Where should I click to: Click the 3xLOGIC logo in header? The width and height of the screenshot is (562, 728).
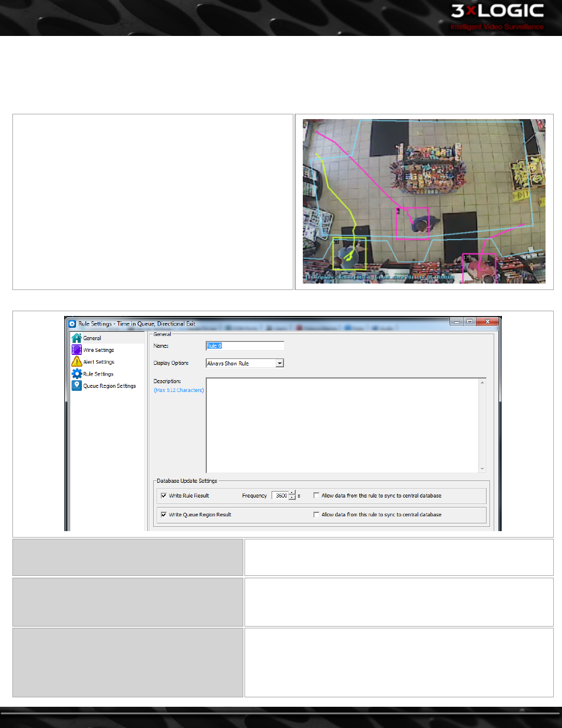497,17
